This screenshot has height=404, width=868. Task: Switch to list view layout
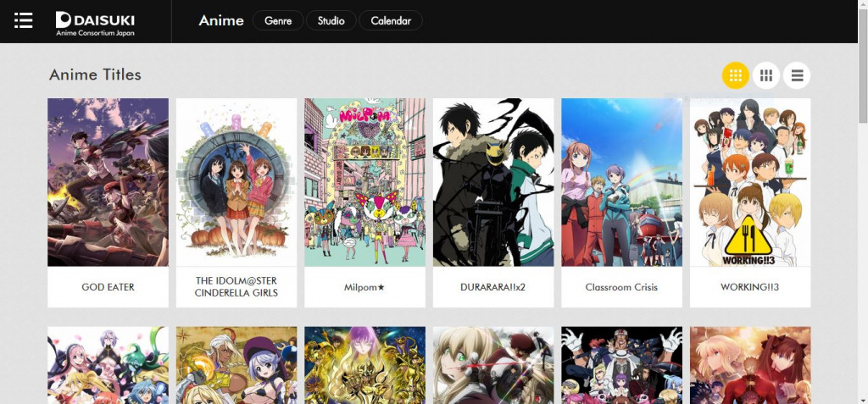pyautogui.click(x=797, y=75)
